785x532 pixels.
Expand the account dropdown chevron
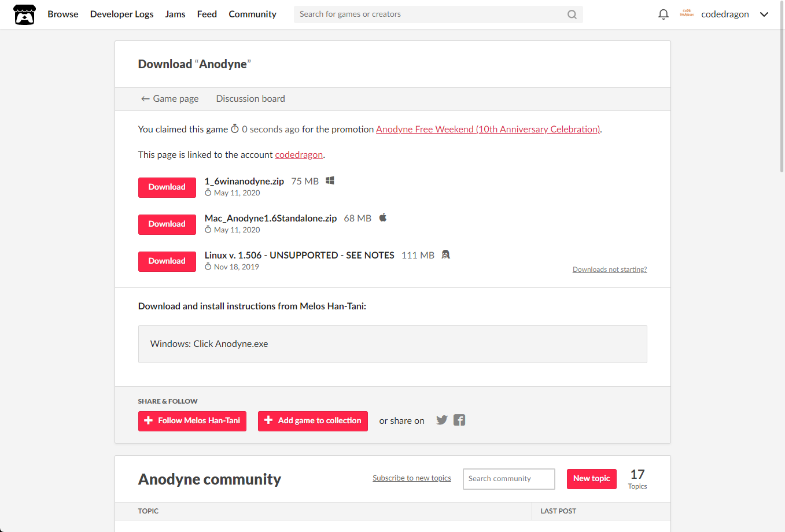[x=764, y=14]
